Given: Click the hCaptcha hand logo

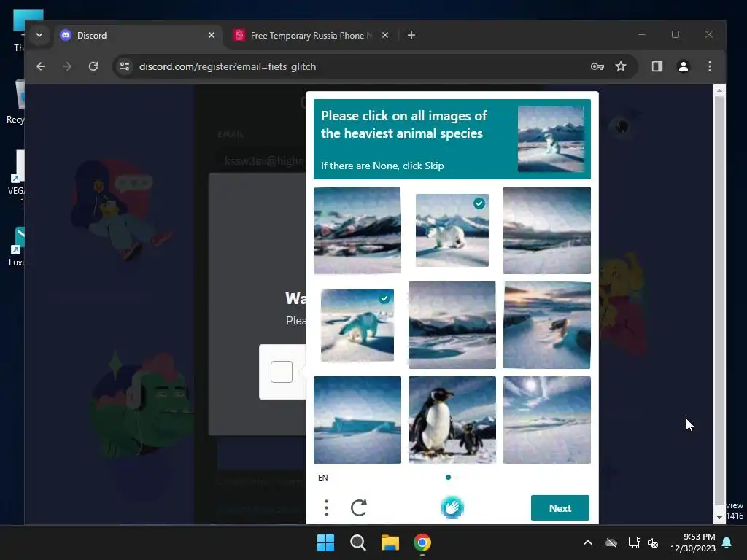Looking at the screenshot, I should (452, 507).
